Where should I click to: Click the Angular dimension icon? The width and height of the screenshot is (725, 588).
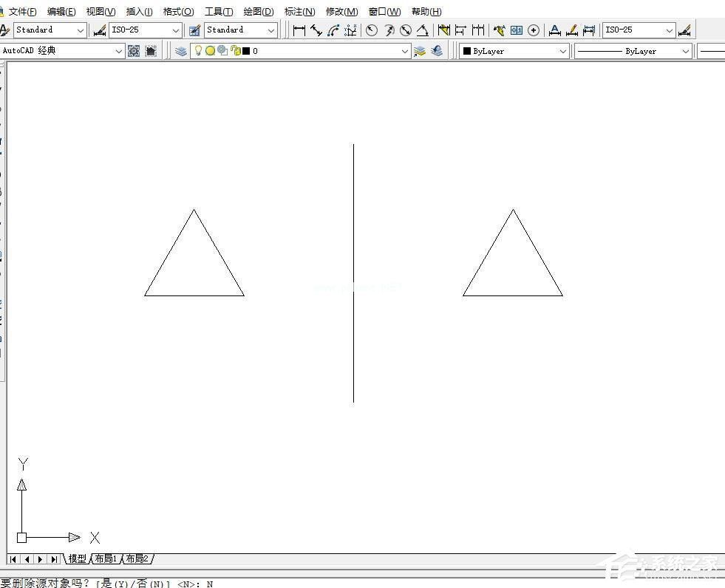click(x=423, y=30)
